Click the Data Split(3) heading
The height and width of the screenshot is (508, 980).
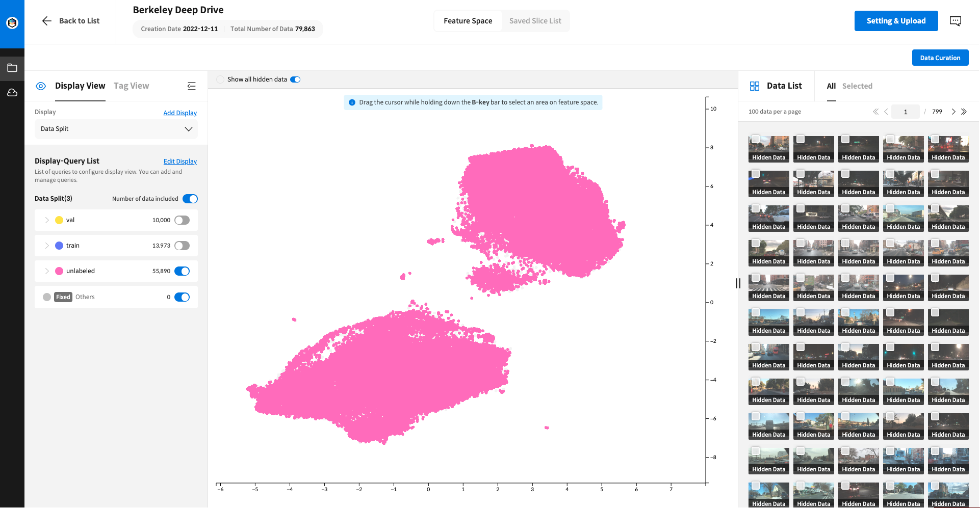pos(54,199)
